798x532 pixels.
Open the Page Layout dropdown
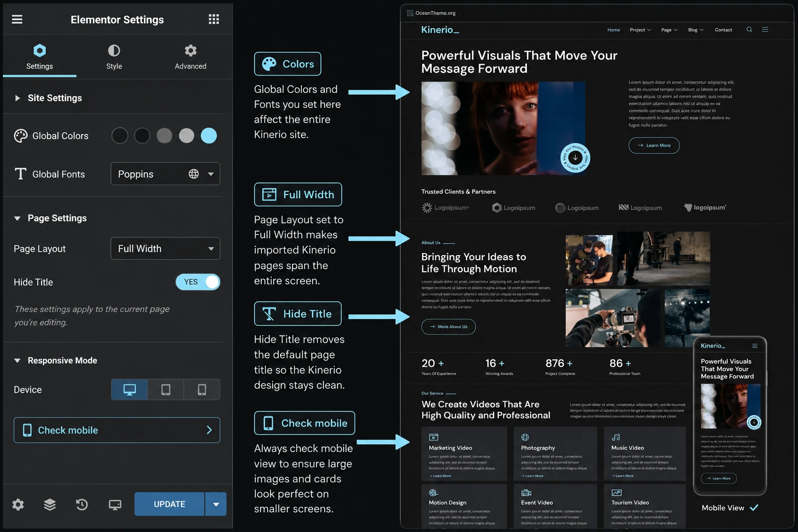[165, 249]
